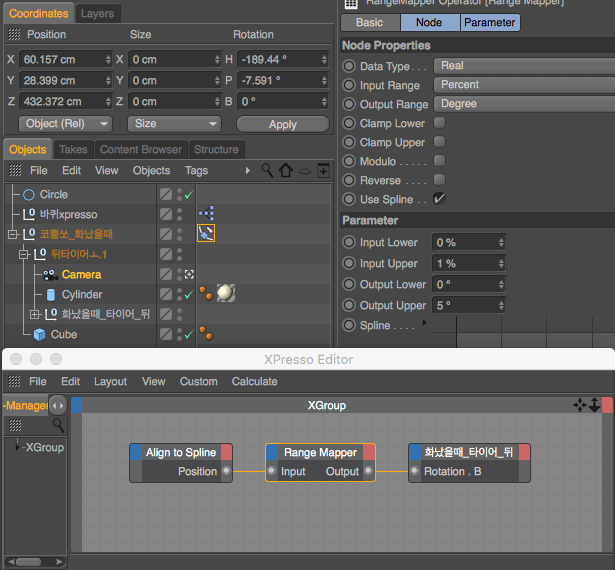
Task: Click the eye icon in Objects toolbar
Action: point(305,171)
